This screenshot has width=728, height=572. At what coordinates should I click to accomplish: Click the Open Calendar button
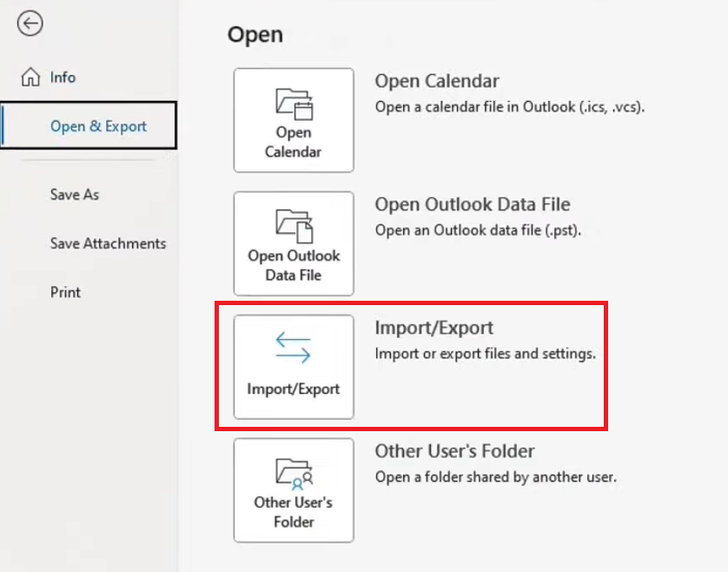[294, 120]
